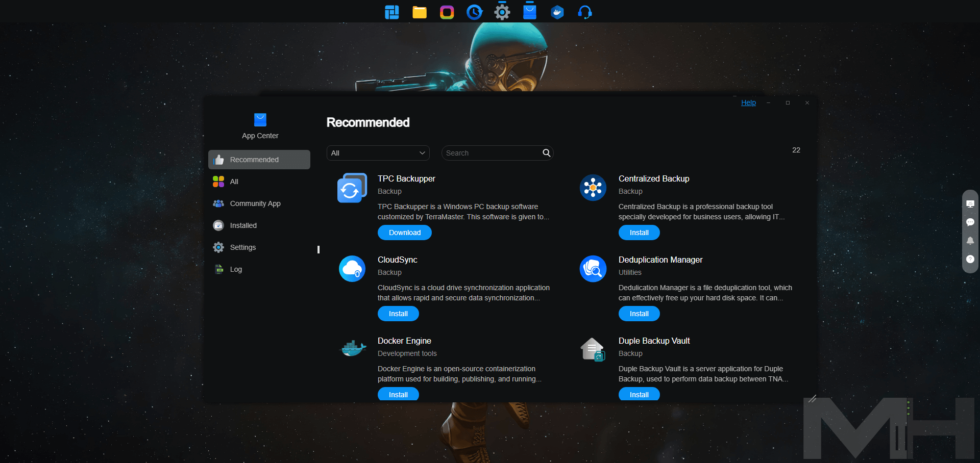Open notifications bell on right panel
The height and width of the screenshot is (463, 980).
tap(970, 241)
